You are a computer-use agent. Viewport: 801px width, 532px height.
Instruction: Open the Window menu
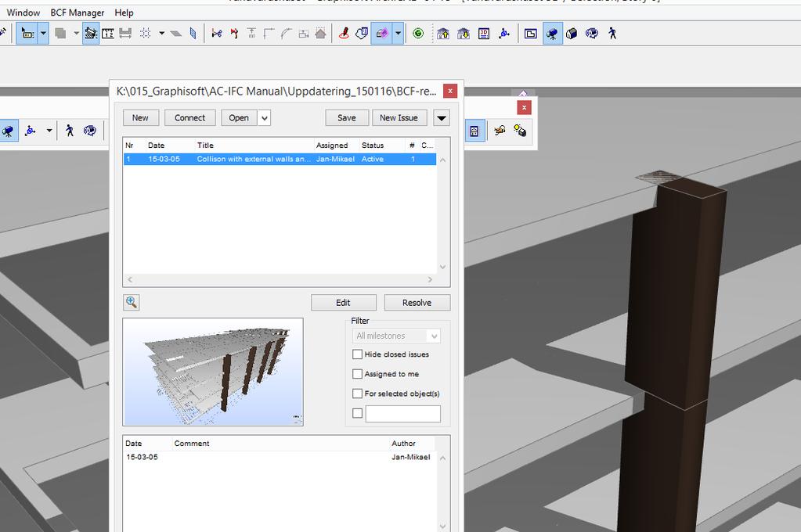point(23,13)
